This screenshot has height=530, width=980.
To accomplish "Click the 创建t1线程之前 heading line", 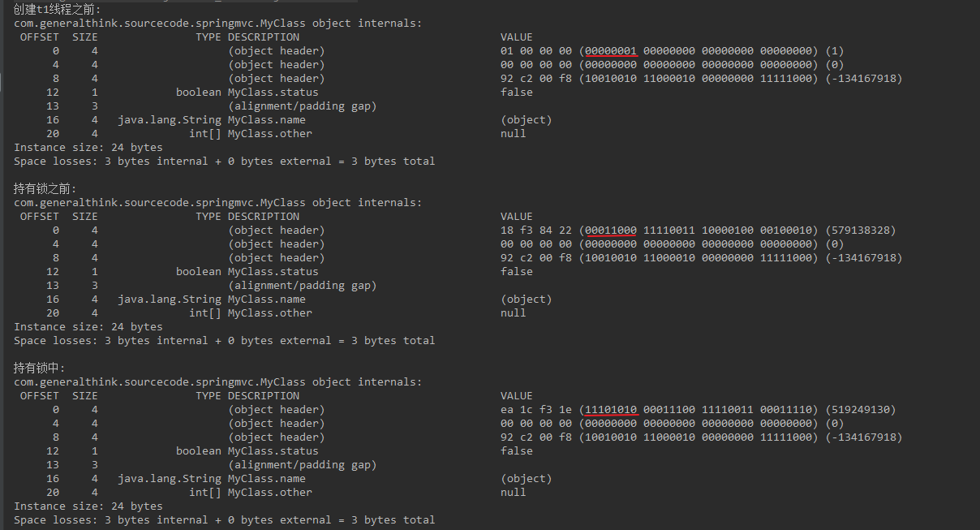I will [x=57, y=9].
